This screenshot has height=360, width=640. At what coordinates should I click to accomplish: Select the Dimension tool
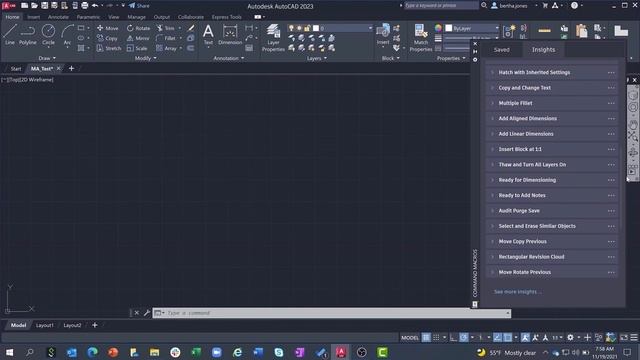click(230, 34)
